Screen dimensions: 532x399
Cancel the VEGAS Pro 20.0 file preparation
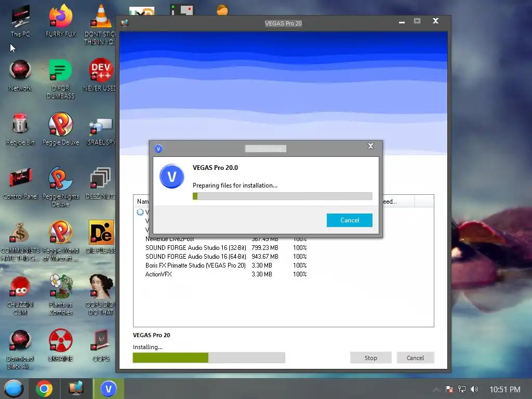coord(350,220)
